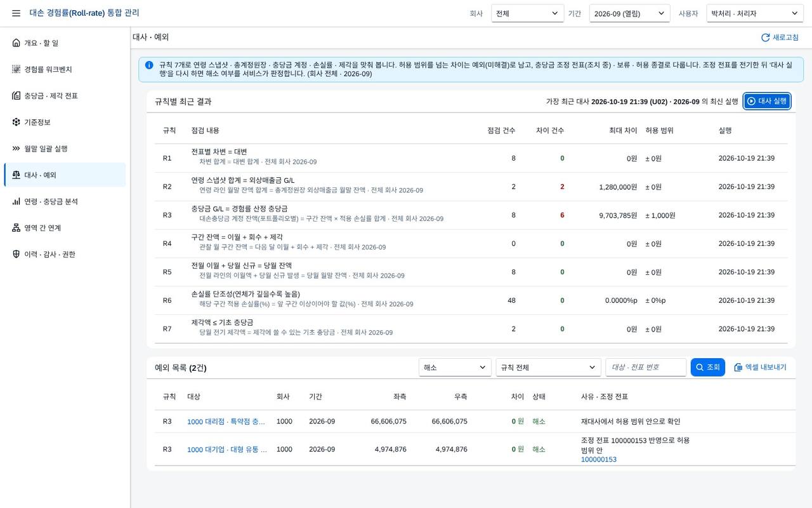The image size is (812, 508).
Task: Click the R6 max difference 0.0000%p
Action: pos(621,300)
